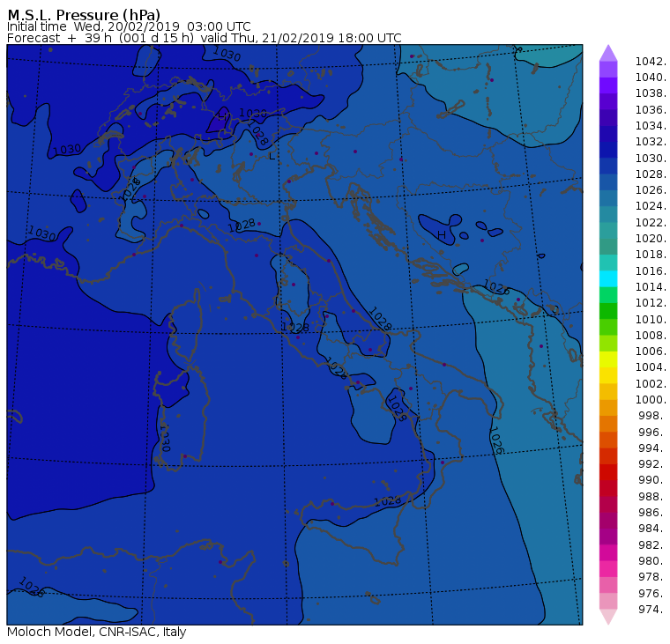Pick the legend value "974."
The image size is (670, 644).
click(x=652, y=609)
